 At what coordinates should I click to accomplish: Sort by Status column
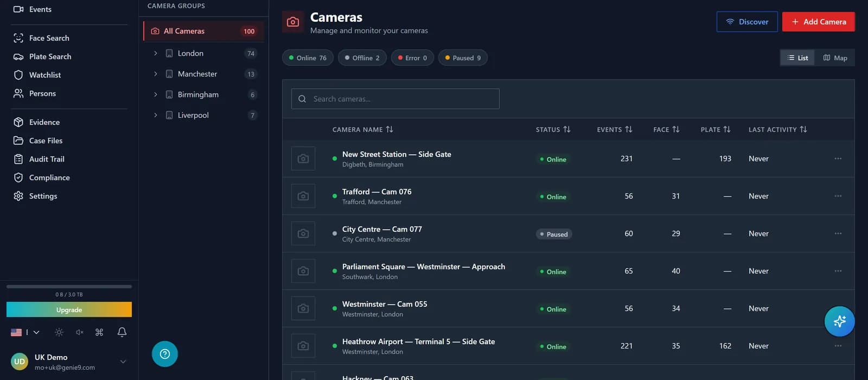click(553, 129)
